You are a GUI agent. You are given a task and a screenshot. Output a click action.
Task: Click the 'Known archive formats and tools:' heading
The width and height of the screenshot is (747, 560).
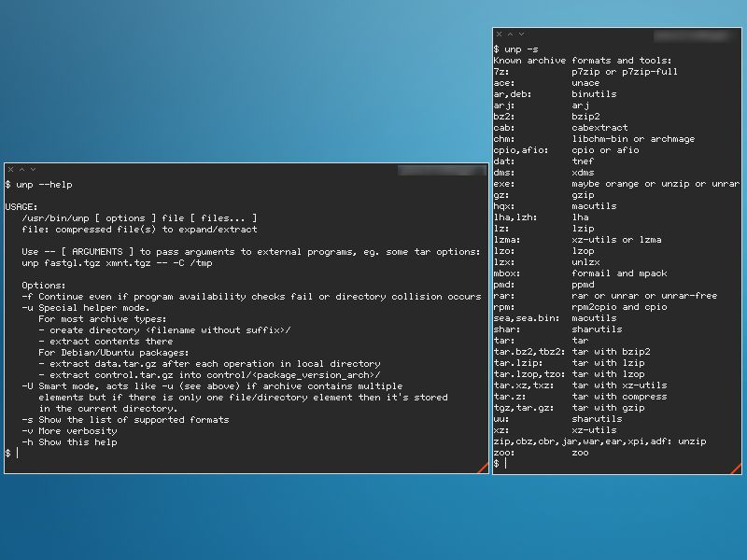tap(582, 61)
